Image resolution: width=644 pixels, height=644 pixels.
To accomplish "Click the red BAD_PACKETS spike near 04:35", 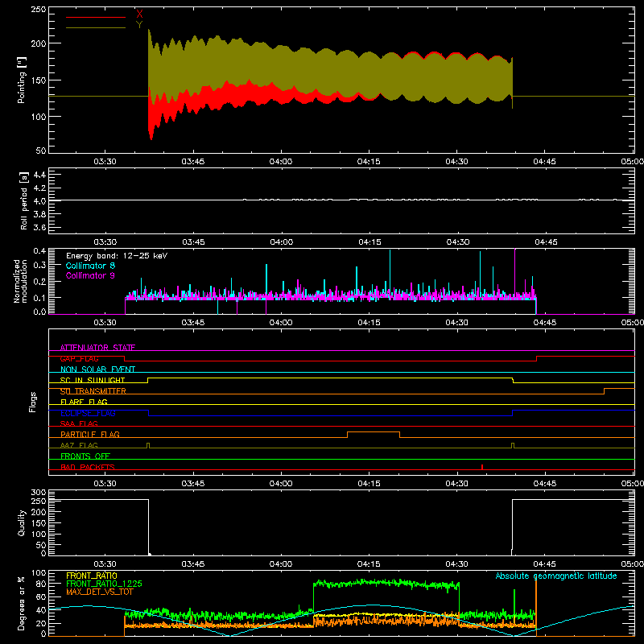I will coord(481,467).
